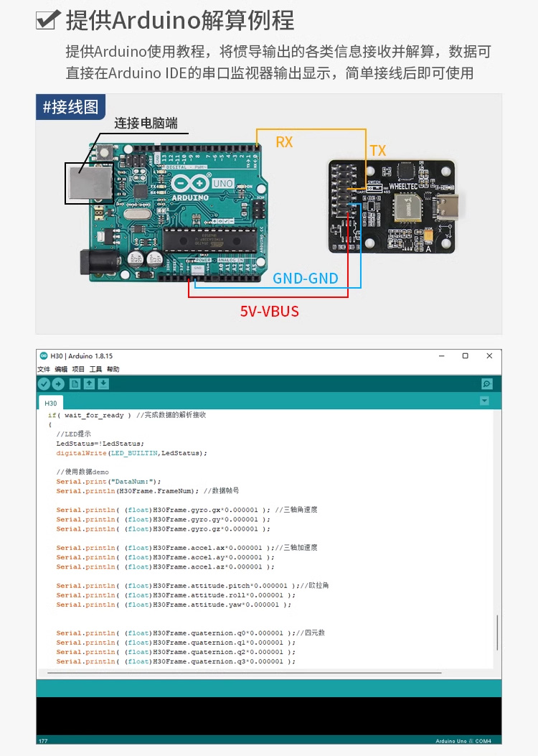The image size is (538, 756).
Task: Click the horizontal scrollbar below the code
Action: (244, 673)
